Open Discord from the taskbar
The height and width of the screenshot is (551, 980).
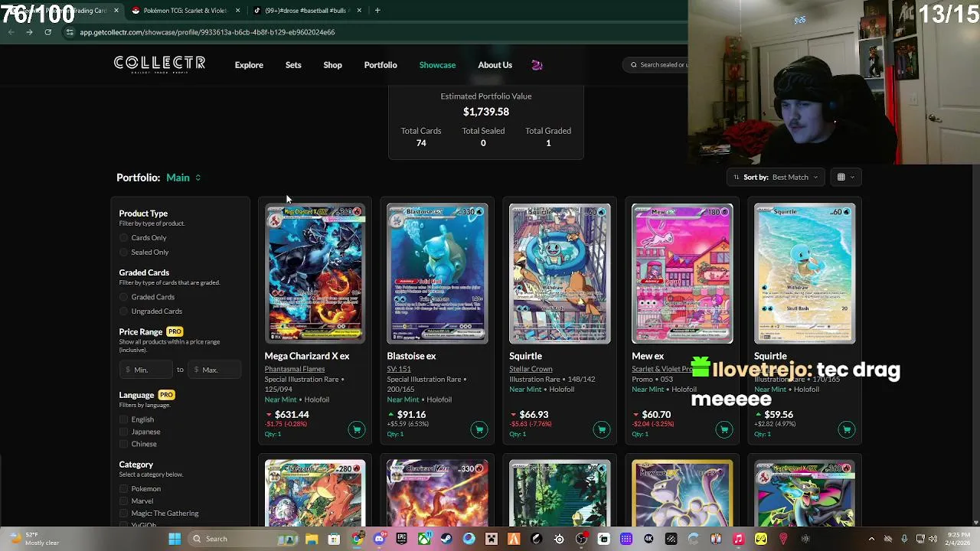coord(379,539)
